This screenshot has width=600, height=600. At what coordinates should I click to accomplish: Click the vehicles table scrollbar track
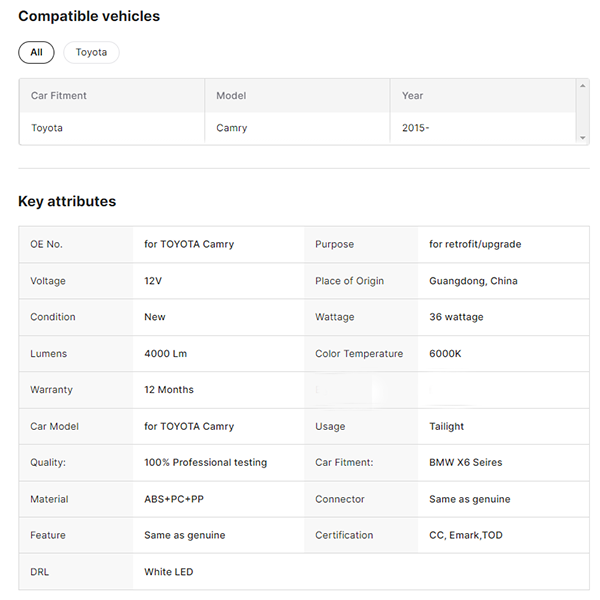pos(583,112)
